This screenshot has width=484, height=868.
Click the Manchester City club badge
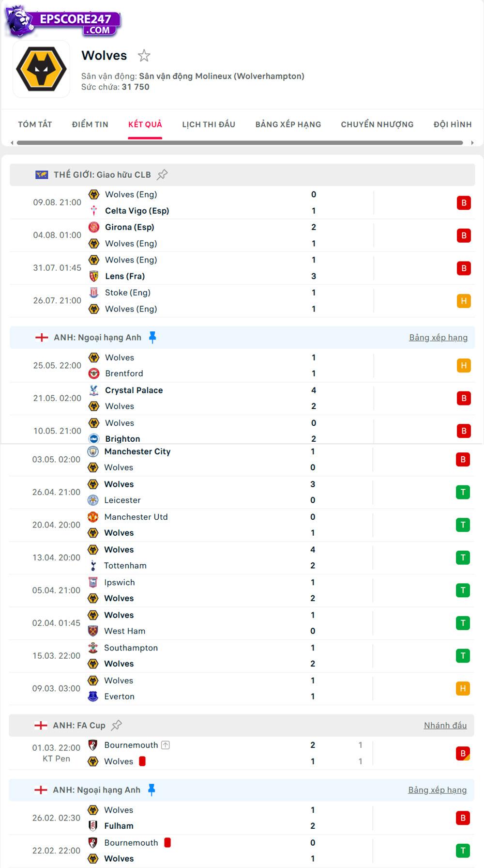point(93,451)
